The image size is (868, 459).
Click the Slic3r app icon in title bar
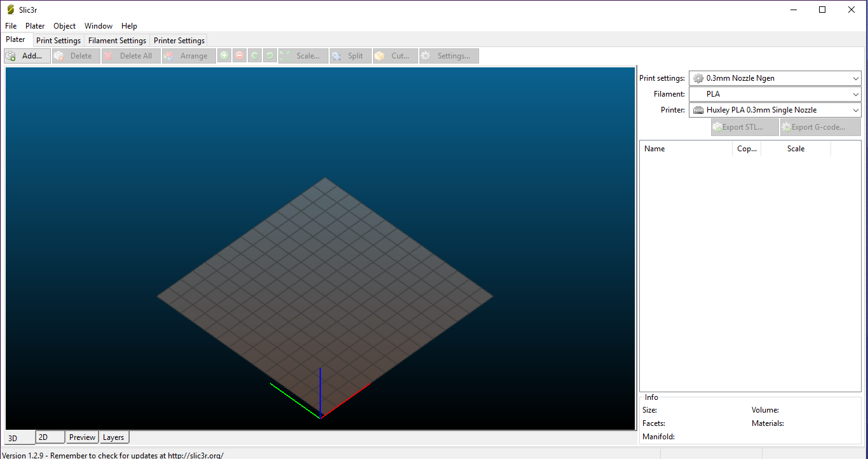(x=10, y=10)
